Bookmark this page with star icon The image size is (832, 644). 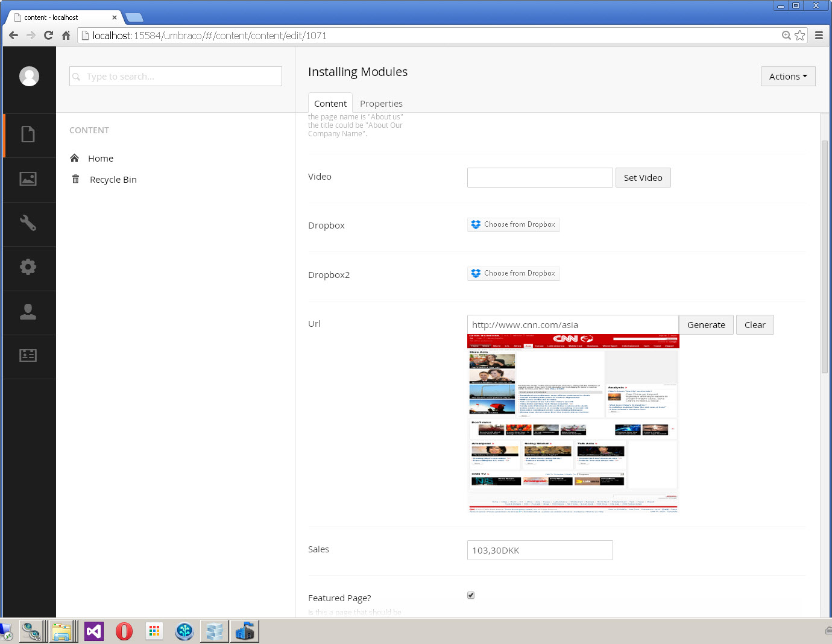pos(800,36)
